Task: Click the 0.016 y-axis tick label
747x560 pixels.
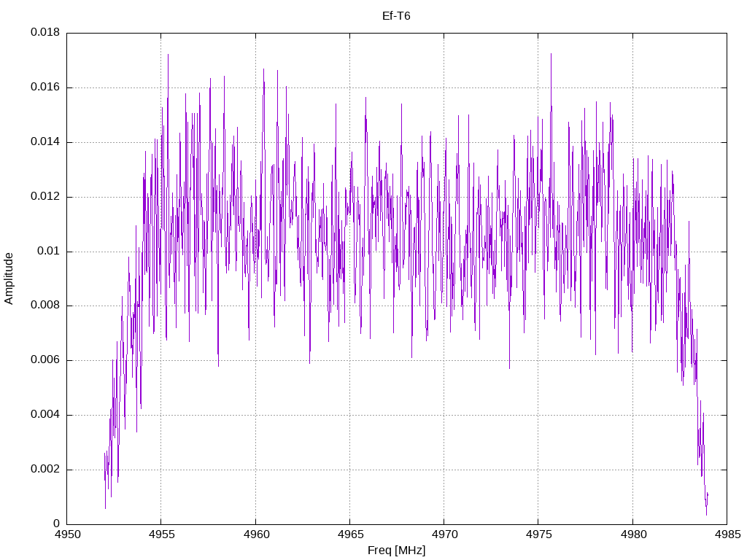Action: 45,87
